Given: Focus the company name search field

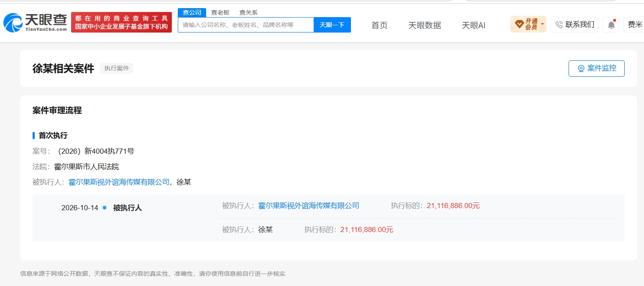Looking at the screenshot, I should coord(246,25).
